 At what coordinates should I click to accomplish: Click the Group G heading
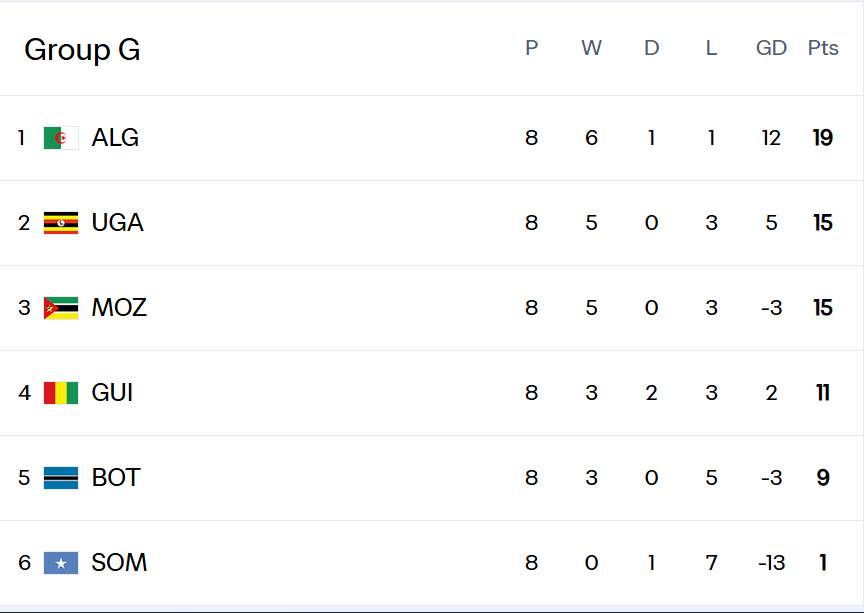click(x=82, y=50)
